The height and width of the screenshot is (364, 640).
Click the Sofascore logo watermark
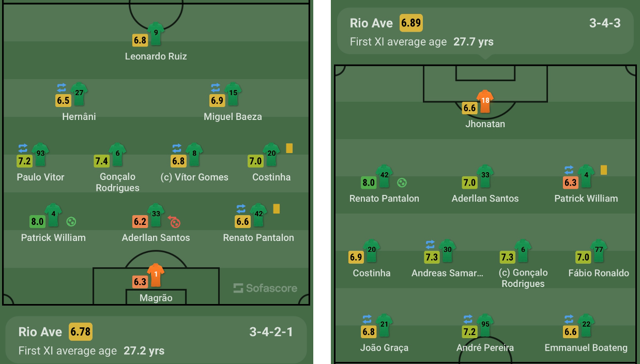coord(265,288)
